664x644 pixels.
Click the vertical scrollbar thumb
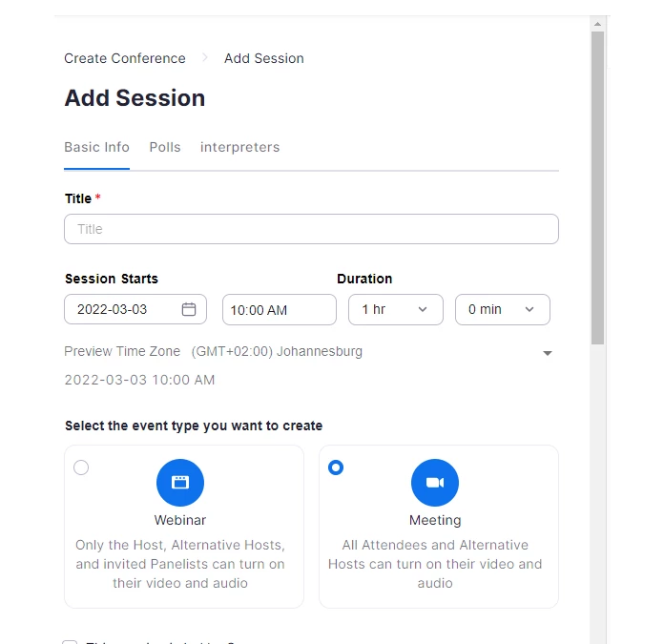click(597, 188)
